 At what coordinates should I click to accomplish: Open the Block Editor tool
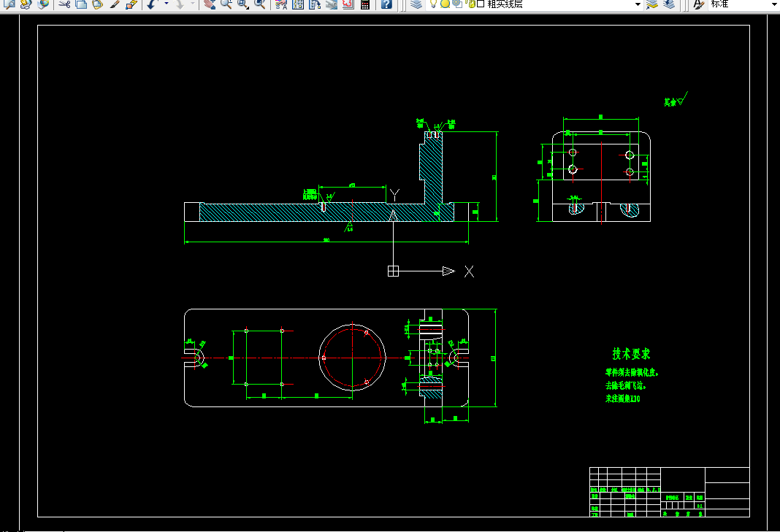[x=131, y=4]
